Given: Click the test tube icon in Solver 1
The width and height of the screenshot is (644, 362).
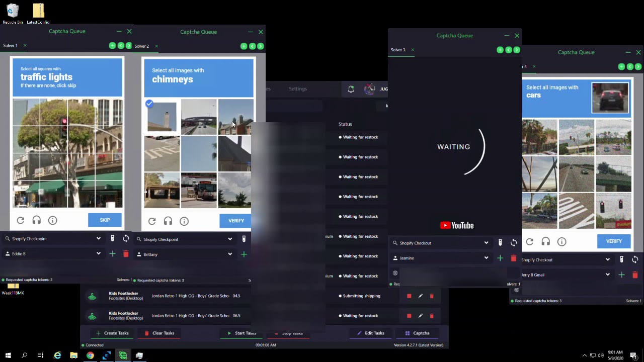Looking at the screenshot, I should click(113, 238).
